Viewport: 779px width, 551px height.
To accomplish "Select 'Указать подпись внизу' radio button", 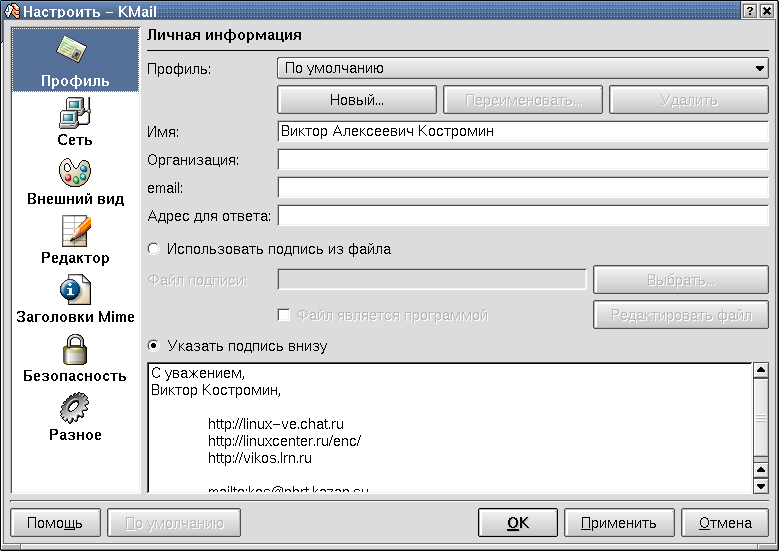I will (x=153, y=346).
